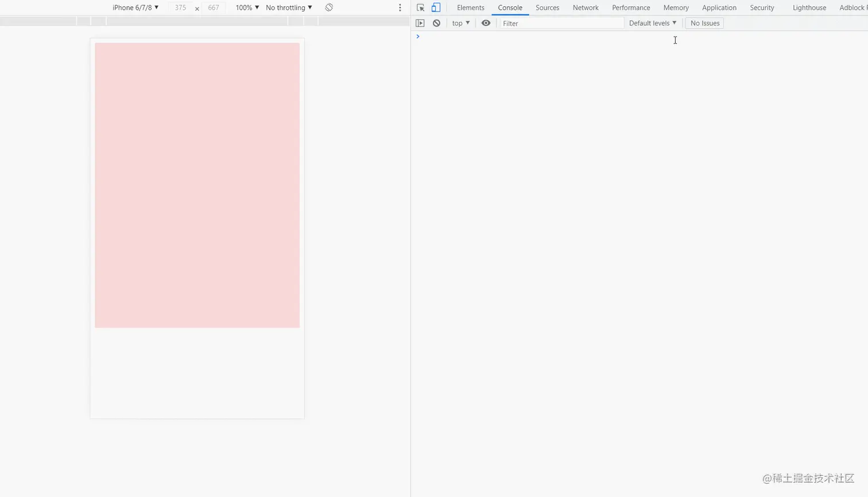Open the No throttling dropdown
The width and height of the screenshot is (868, 497).
[x=289, y=7]
